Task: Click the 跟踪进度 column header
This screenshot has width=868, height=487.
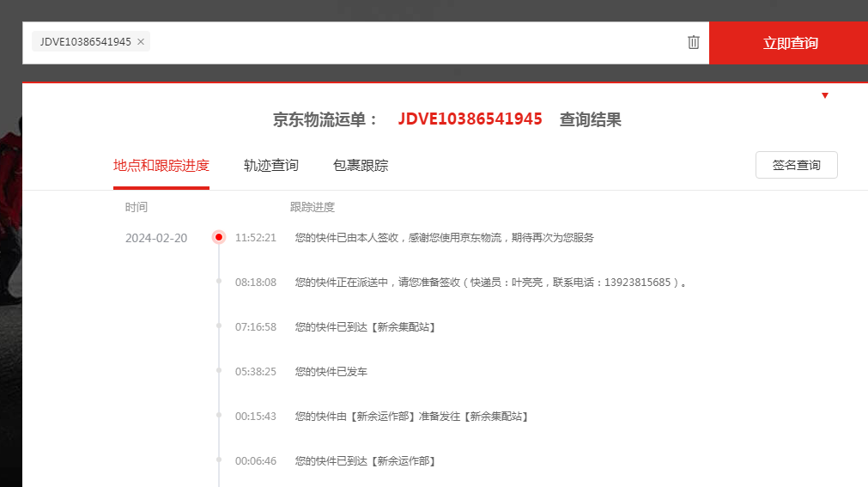Action: (x=313, y=207)
